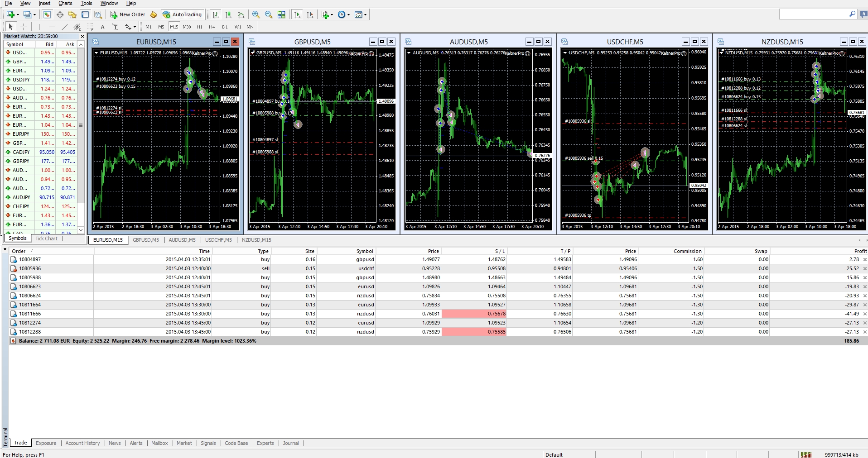Select the GBPUSD,M5 chart tab
The height and width of the screenshot is (458, 868).
[x=145, y=240]
